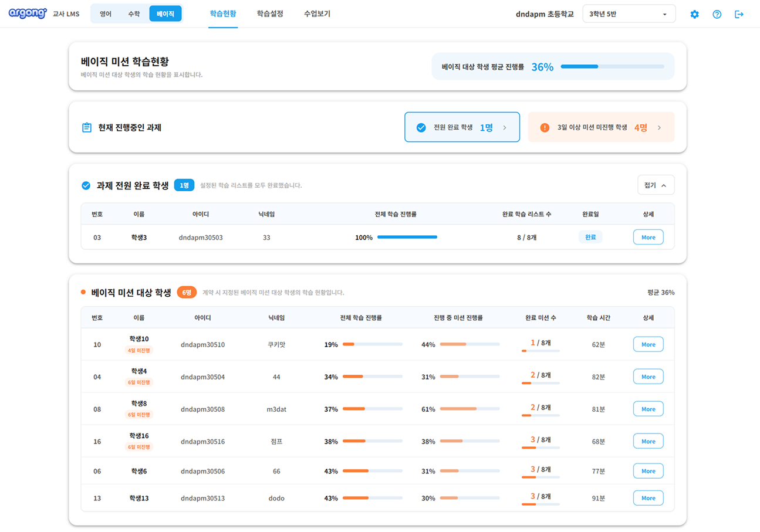
Task: Click the 평균 36% label
Action: pos(661,292)
